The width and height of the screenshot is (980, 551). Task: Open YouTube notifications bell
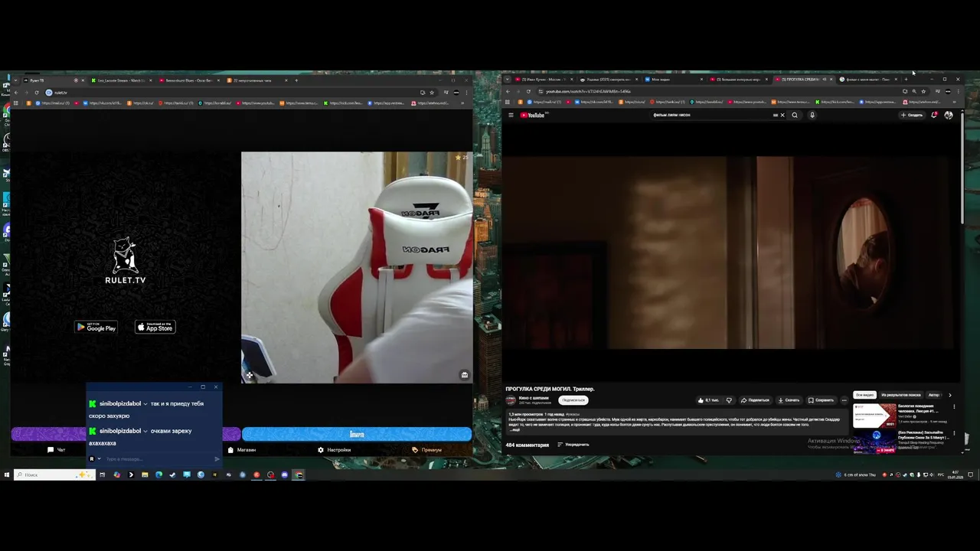click(934, 115)
